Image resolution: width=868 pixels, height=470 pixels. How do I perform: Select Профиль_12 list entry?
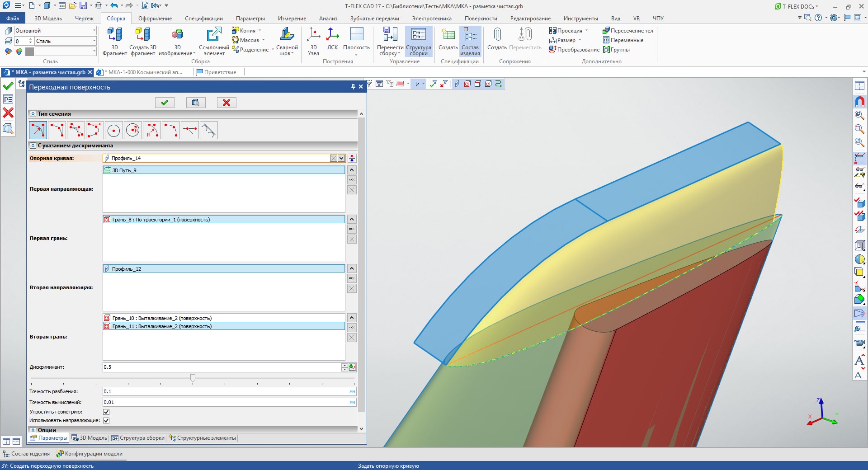(x=224, y=269)
